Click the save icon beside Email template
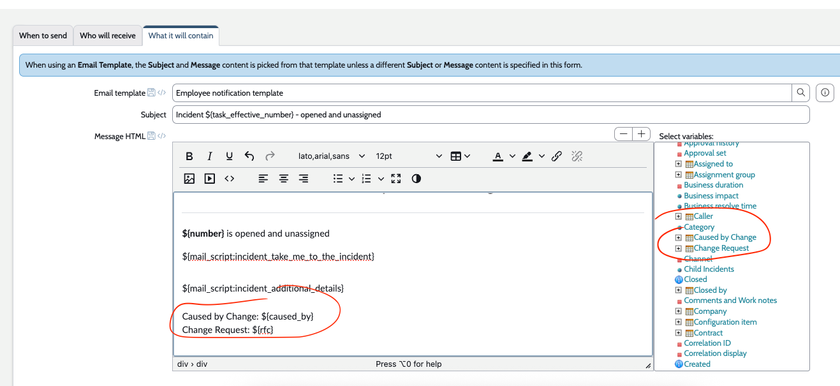 tap(151, 93)
